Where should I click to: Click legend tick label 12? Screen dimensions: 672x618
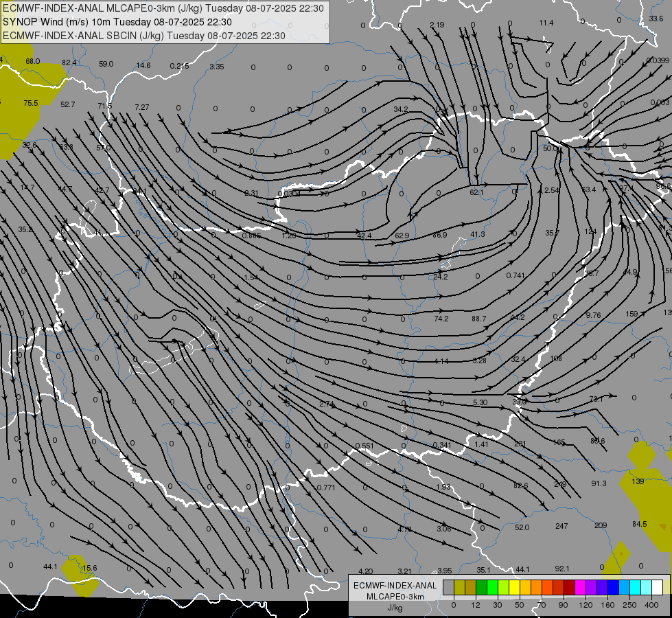[x=476, y=605]
